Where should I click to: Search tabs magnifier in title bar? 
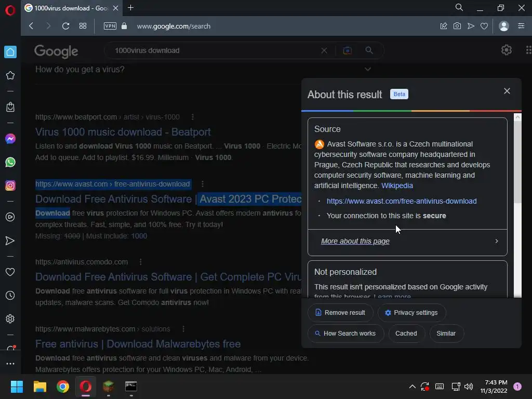pyautogui.click(x=459, y=7)
